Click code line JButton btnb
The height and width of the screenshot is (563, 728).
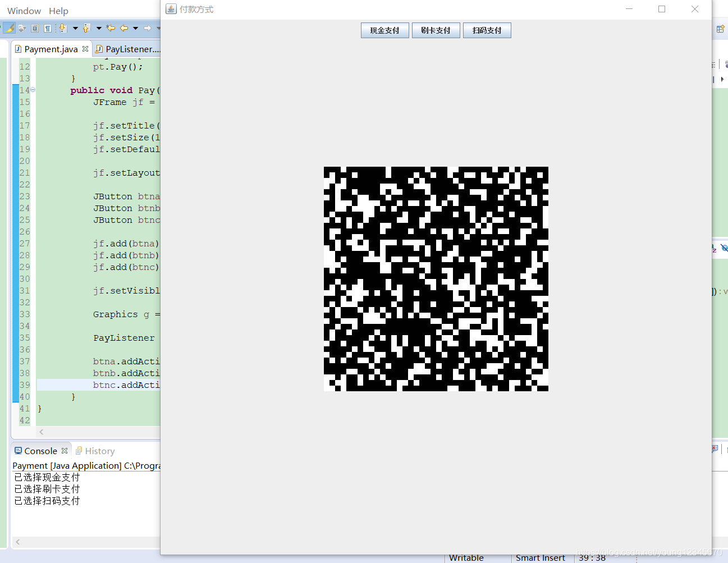127,208
